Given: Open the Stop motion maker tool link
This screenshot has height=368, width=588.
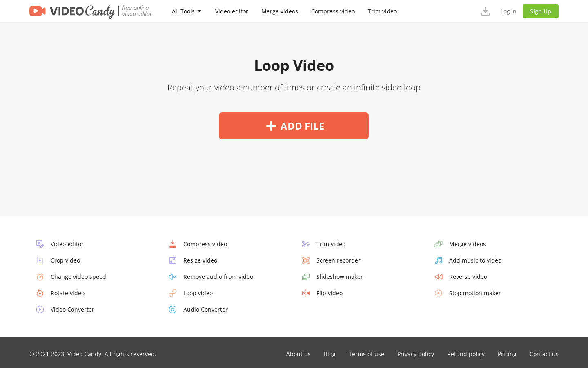Looking at the screenshot, I should click(474, 293).
